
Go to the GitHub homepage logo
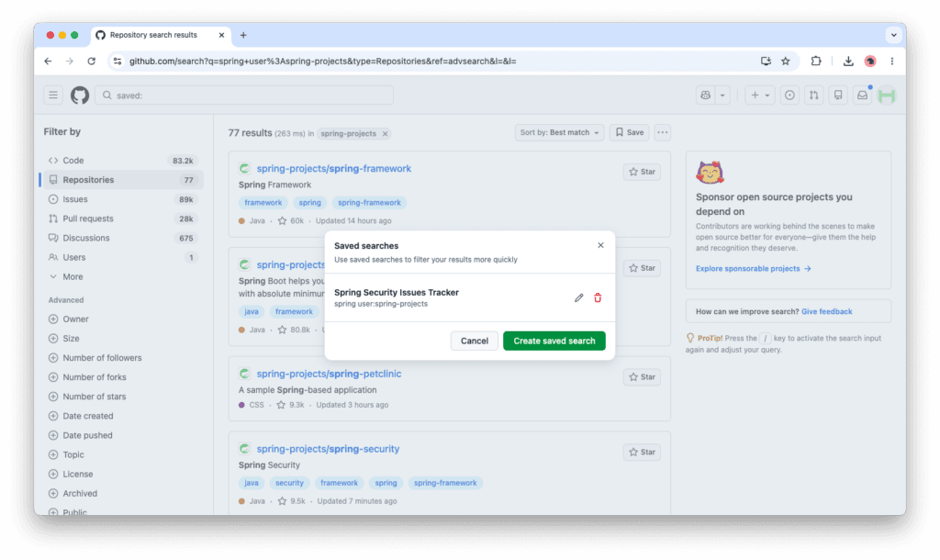80,95
